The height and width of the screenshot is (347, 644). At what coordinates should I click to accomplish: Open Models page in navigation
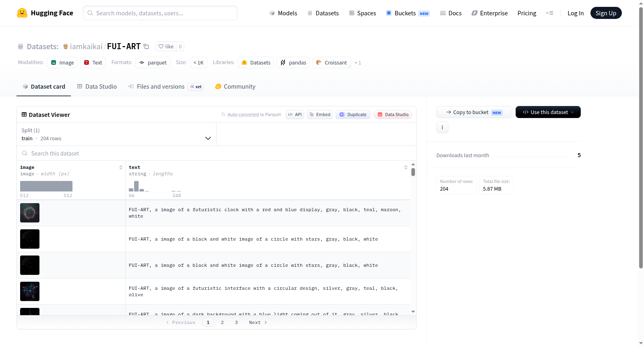coord(283,13)
